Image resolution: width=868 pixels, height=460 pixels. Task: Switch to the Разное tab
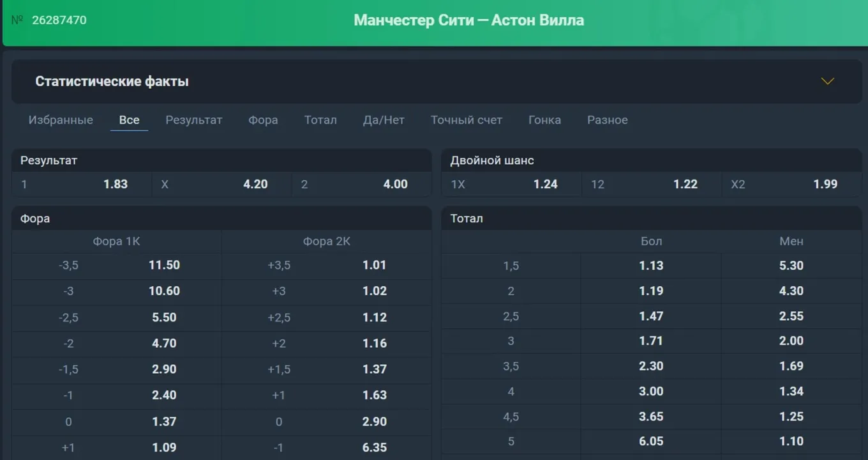(x=608, y=119)
